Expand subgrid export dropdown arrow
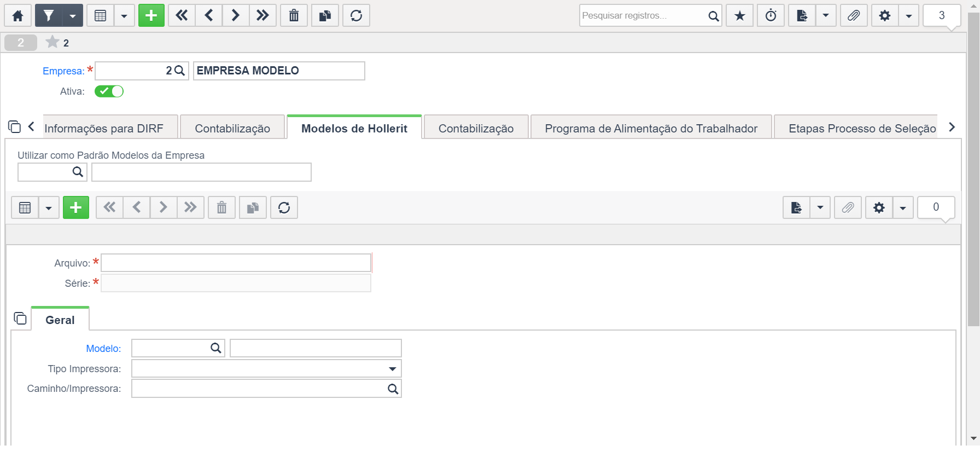The width and height of the screenshot is (980, 451). click(x=820, y=207)
